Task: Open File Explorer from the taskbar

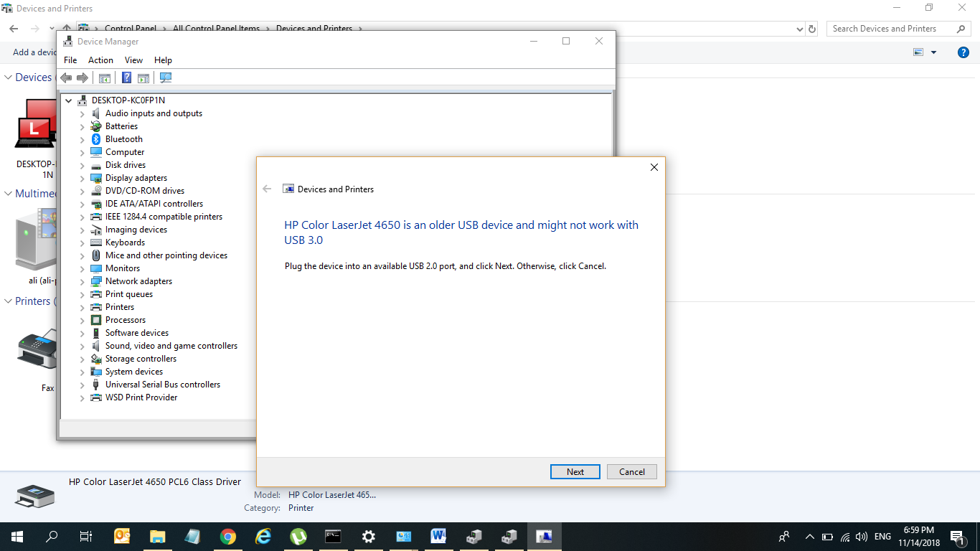Action: pos(158,536)
